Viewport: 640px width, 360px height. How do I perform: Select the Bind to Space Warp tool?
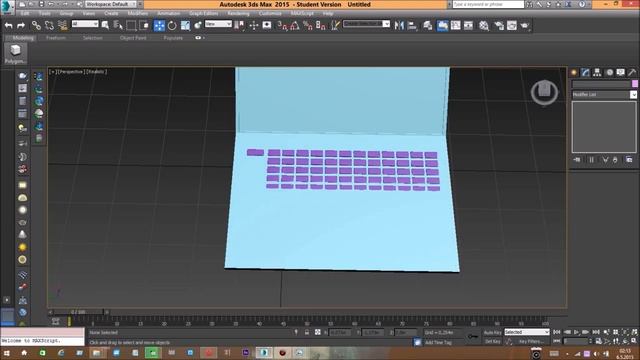pos(62,25)
